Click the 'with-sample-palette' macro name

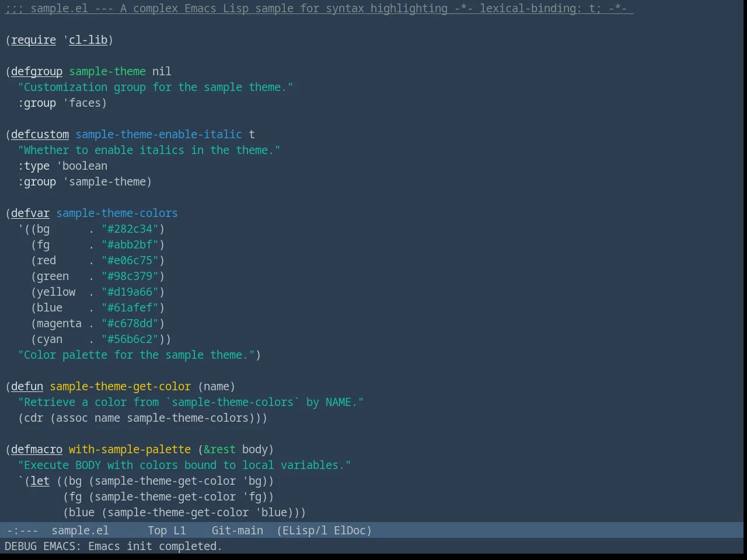tap(130, 449)
